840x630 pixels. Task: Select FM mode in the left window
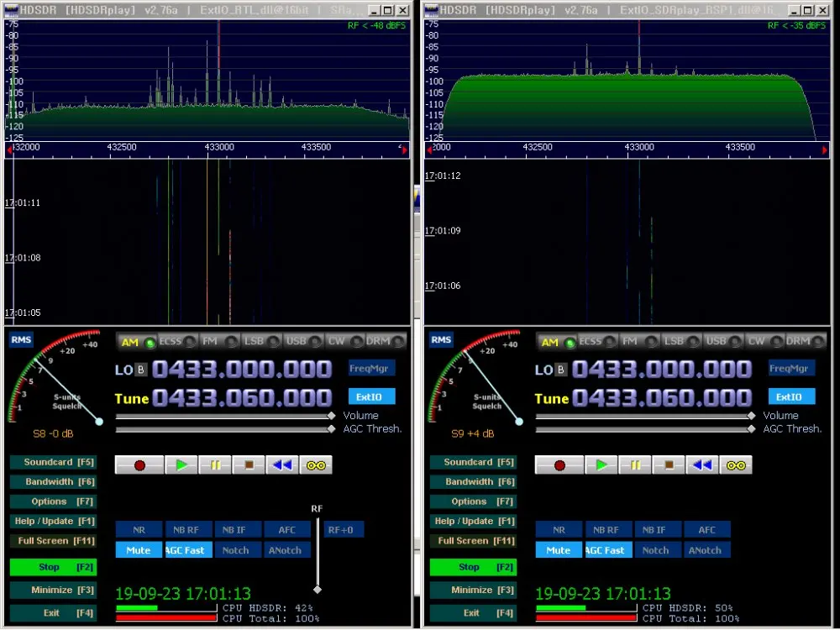tap(219, 341)
